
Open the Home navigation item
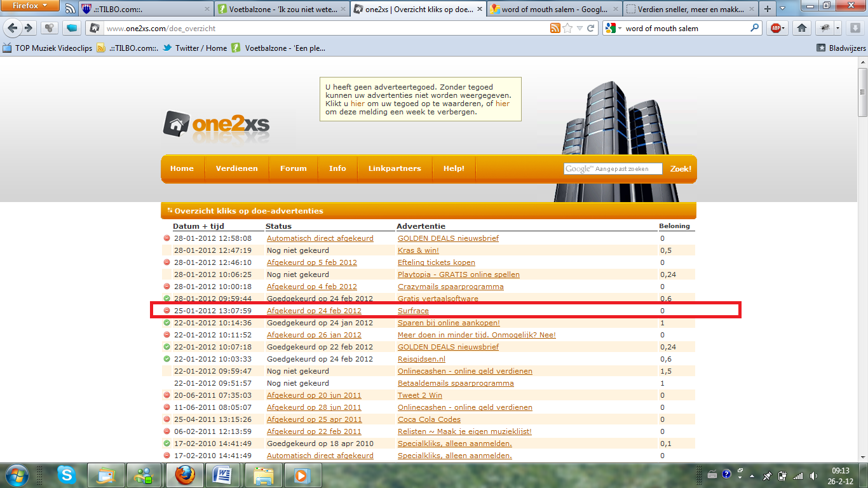click(182, 168)
